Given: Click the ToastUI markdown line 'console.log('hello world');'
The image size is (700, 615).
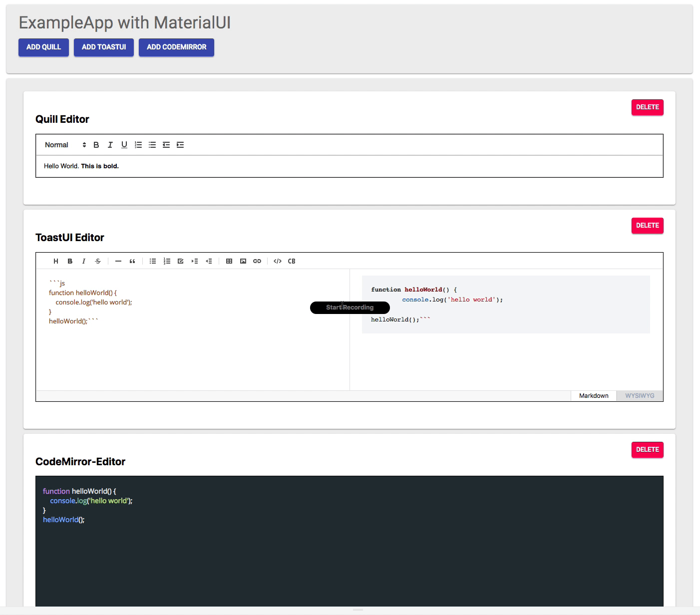Looking at the screenshot, I should [94, 303].
